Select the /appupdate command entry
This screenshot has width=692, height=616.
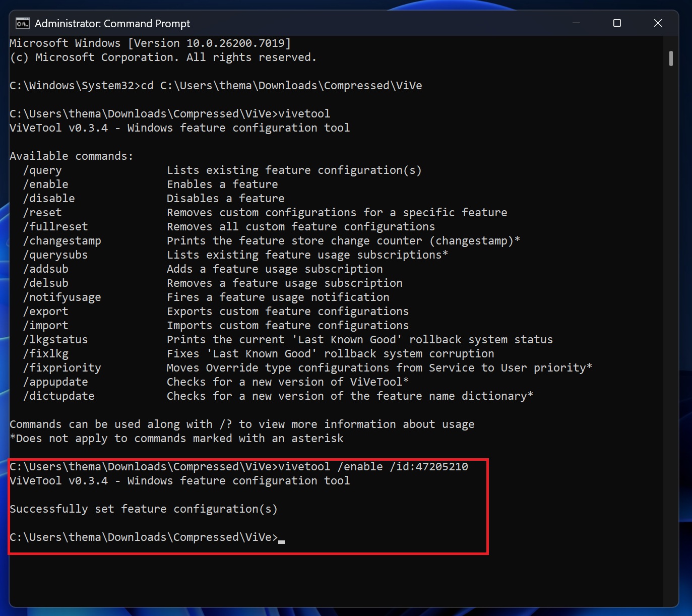(56, 382)
